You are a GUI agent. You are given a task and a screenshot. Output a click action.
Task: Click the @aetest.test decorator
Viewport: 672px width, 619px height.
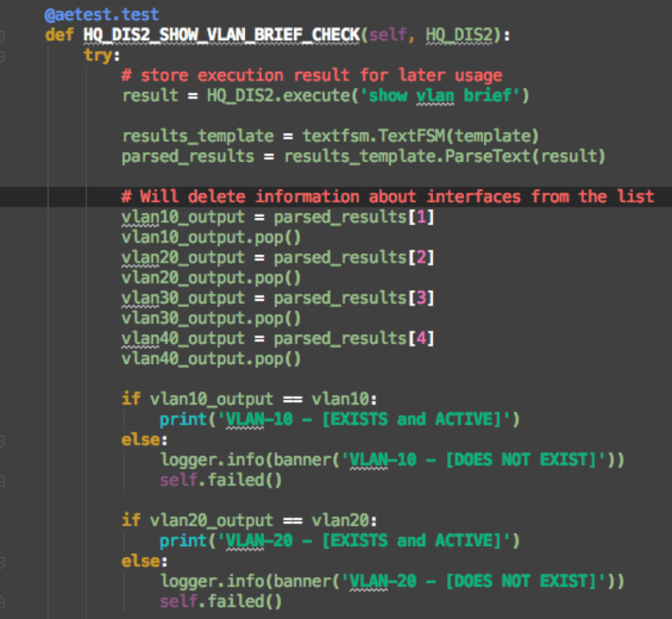(x=101, y=15)
